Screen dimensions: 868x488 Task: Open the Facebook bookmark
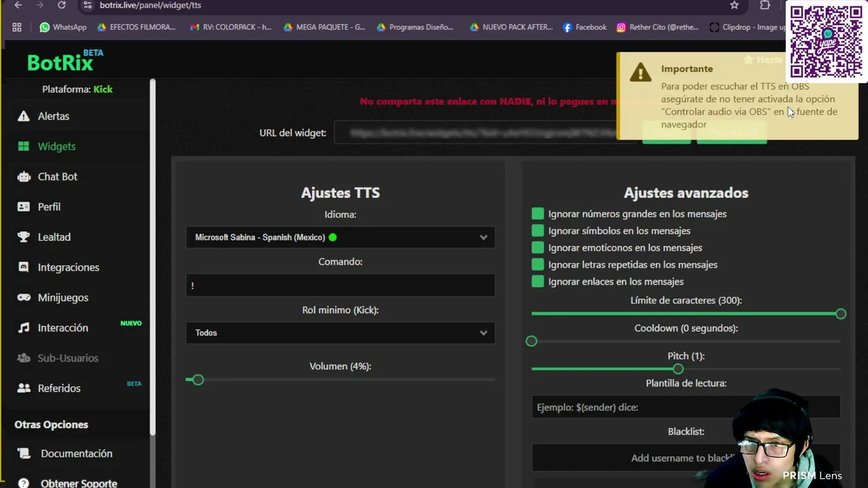coord(585,27)
